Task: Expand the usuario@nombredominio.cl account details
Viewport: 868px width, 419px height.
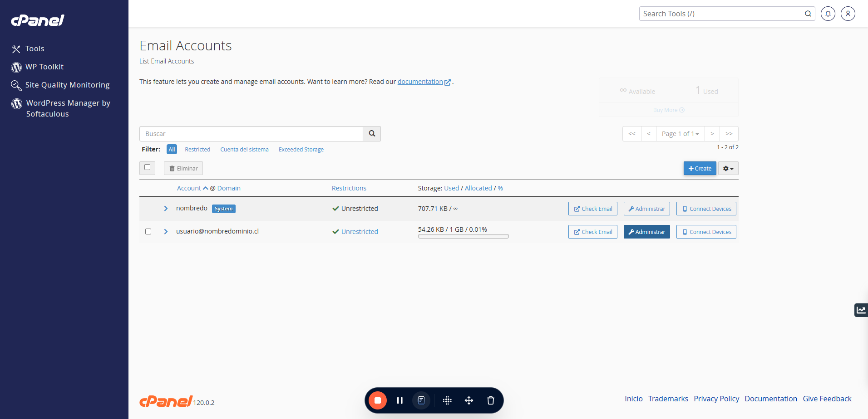Action: tap(166, 232)
